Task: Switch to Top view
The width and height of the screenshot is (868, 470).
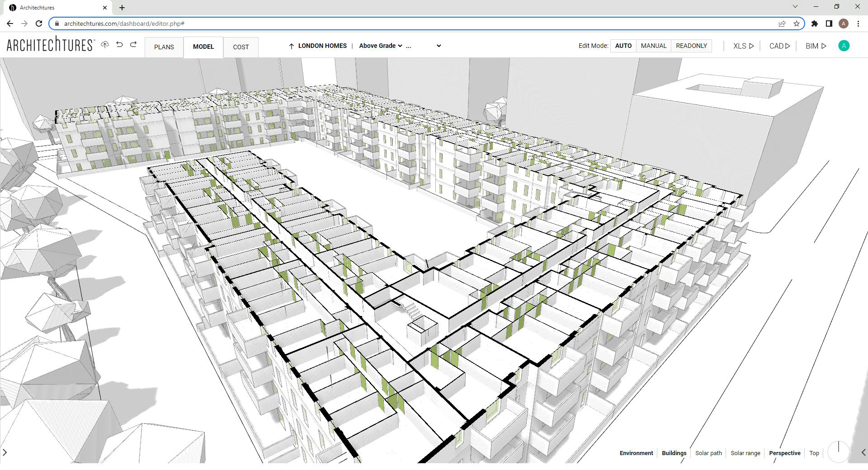Action: click(x=814, y=453)
